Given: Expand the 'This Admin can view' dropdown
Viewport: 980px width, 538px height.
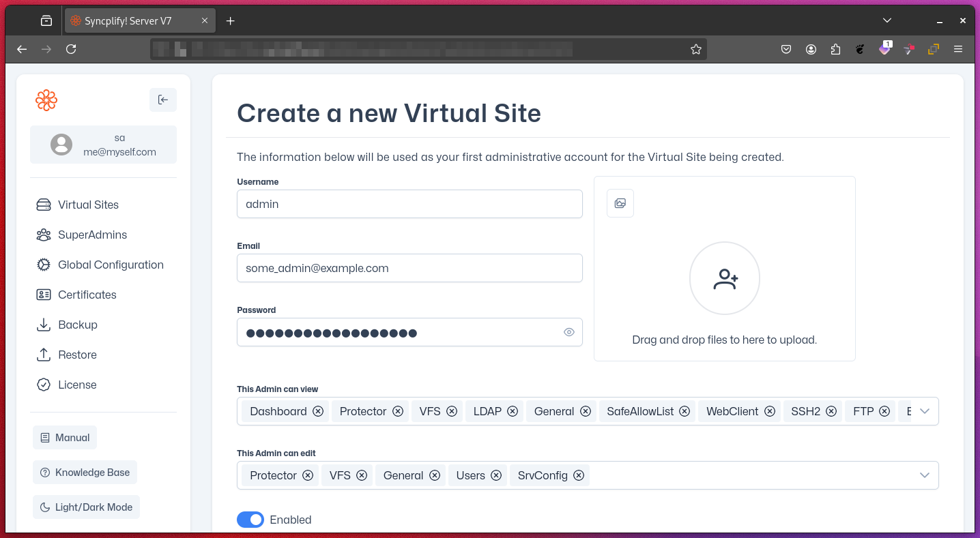Looking at the screenshot, I should coord(925,411).
